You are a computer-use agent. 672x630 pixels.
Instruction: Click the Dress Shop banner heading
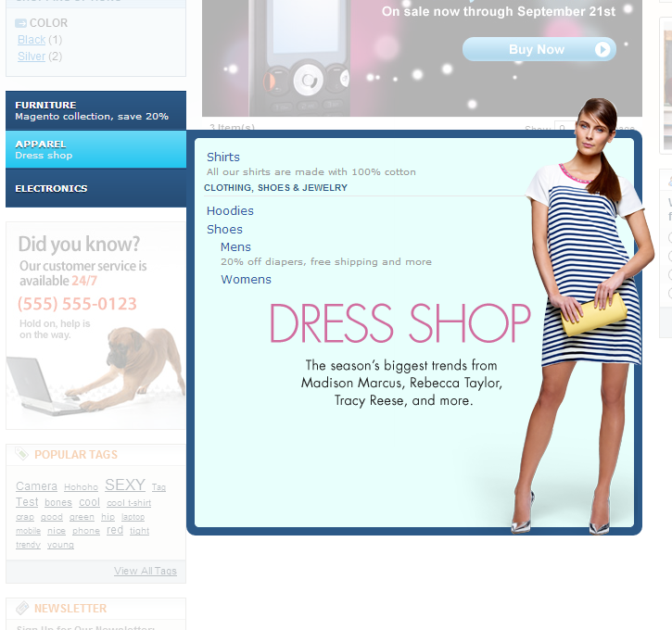pyautogui.click(x=400, y=323)
